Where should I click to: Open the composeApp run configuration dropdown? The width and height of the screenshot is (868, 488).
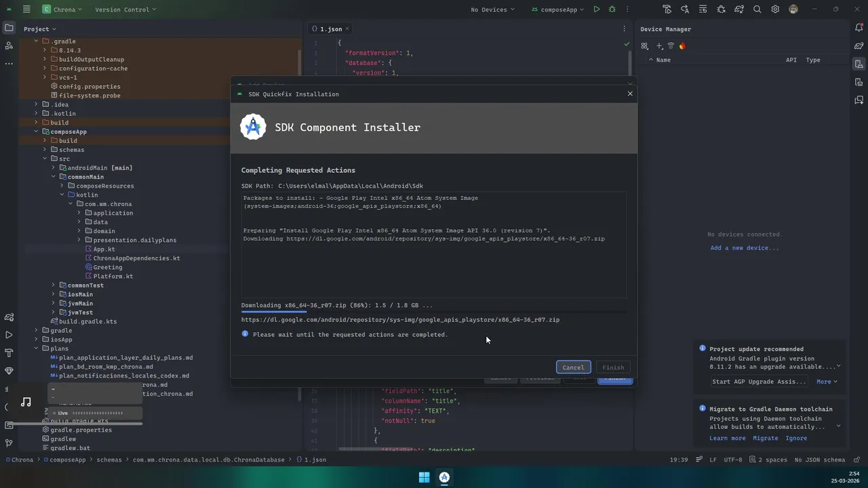point(559,9)
